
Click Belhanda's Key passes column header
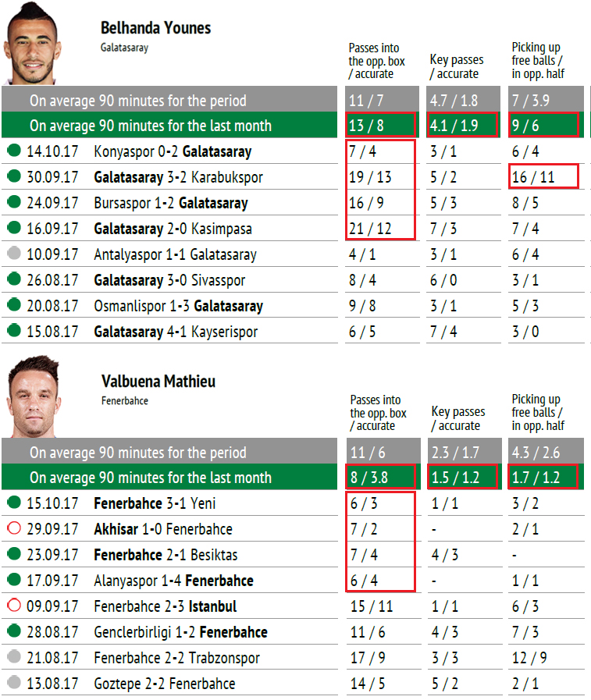tap(456, 66)
